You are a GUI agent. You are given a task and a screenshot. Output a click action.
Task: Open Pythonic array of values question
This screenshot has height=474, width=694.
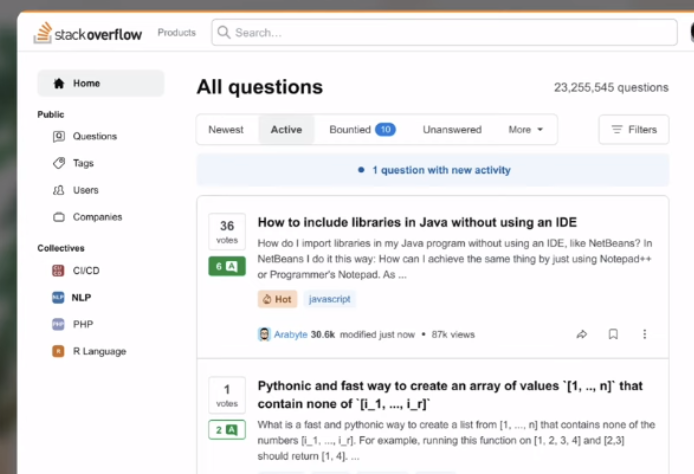(x=450, y=395)
